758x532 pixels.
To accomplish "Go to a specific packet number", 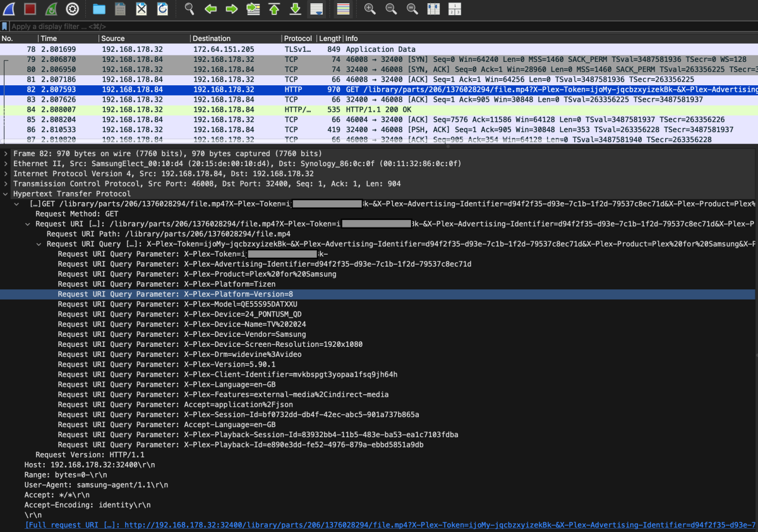I will (253, 9).
